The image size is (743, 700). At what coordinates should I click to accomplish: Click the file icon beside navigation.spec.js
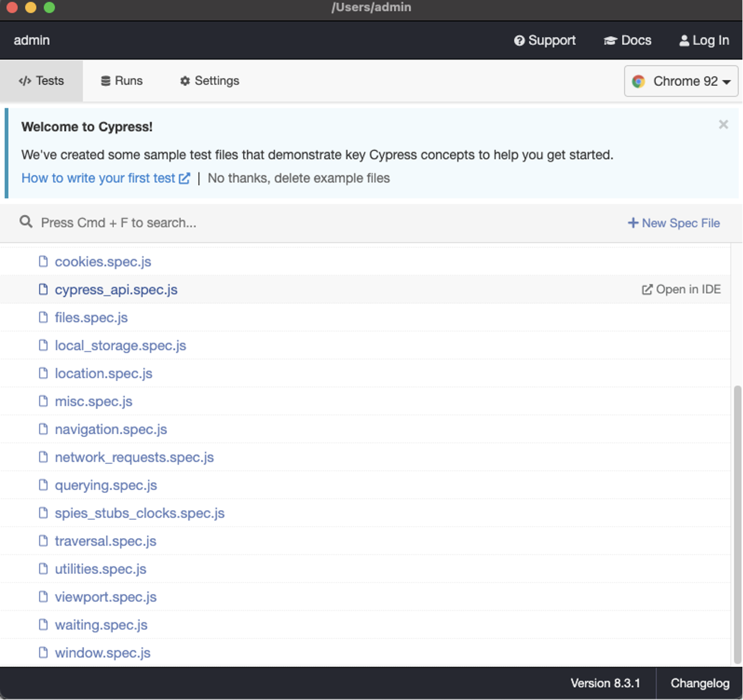pos(43,429)
